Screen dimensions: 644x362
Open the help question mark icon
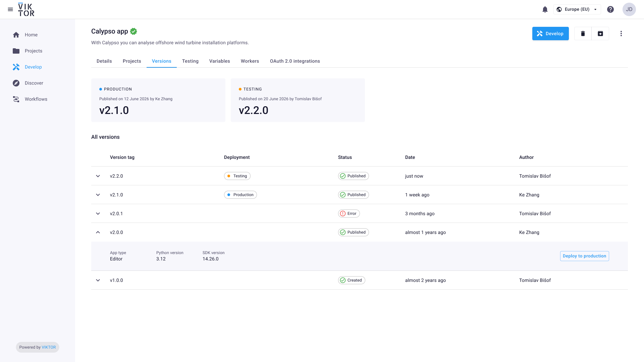[x=610, y=9]
